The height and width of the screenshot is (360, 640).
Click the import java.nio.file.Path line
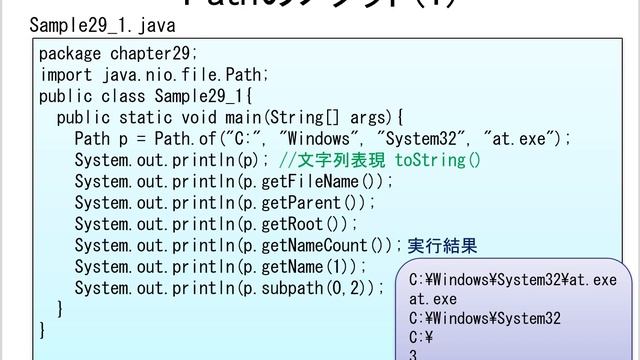[x=154, y=75]
